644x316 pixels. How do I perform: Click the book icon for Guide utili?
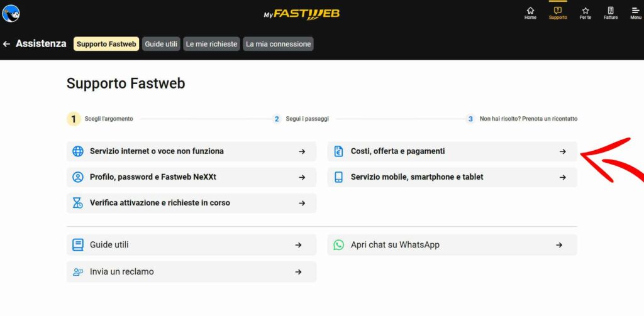77,245
